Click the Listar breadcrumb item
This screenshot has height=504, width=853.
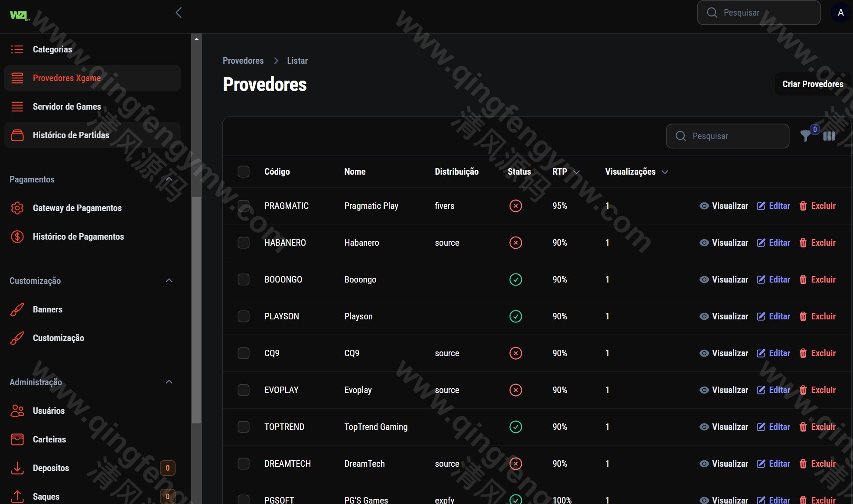(x=297, y=61)
